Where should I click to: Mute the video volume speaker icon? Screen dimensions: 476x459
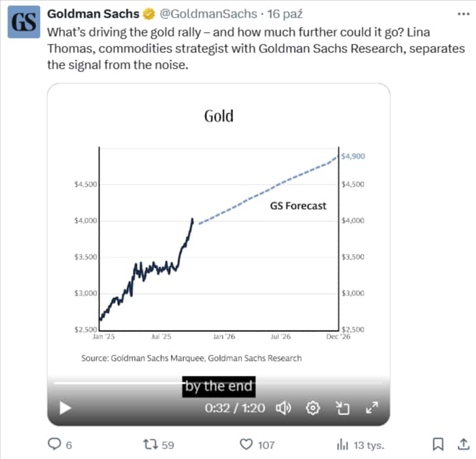pyautogui.click(x=284, y=408)
